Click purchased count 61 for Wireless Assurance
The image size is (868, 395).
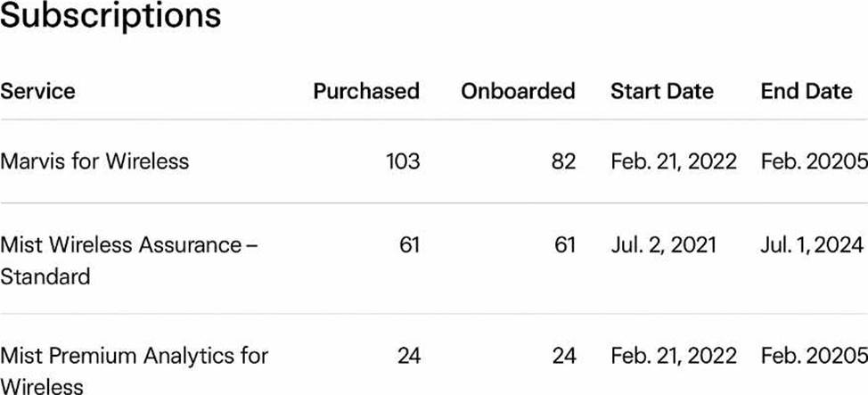pos(409,244)
